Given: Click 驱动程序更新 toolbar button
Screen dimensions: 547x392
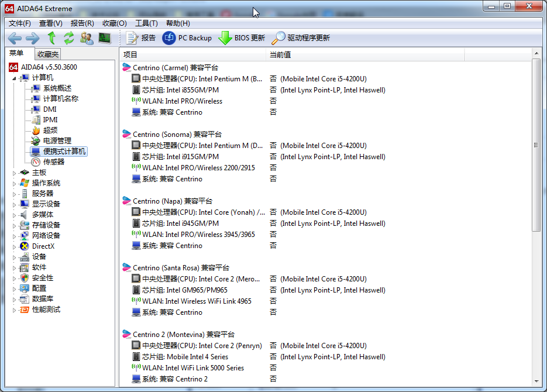Looking at the screenshot, I should pyautogui.click(x=301, y=37).
